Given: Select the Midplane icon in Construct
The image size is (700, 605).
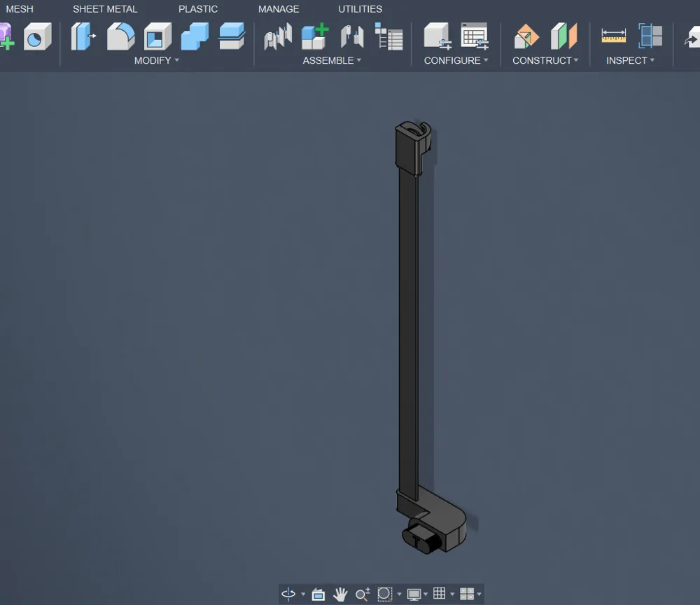Looking at the screenshot, I should [x=563, y=36].
